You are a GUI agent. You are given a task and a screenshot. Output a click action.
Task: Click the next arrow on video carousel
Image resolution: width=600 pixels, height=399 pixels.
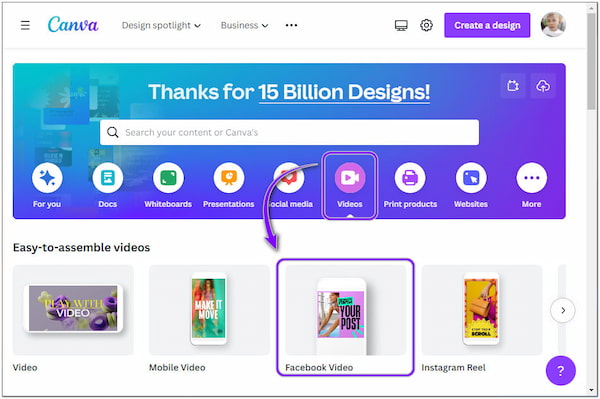562,310
